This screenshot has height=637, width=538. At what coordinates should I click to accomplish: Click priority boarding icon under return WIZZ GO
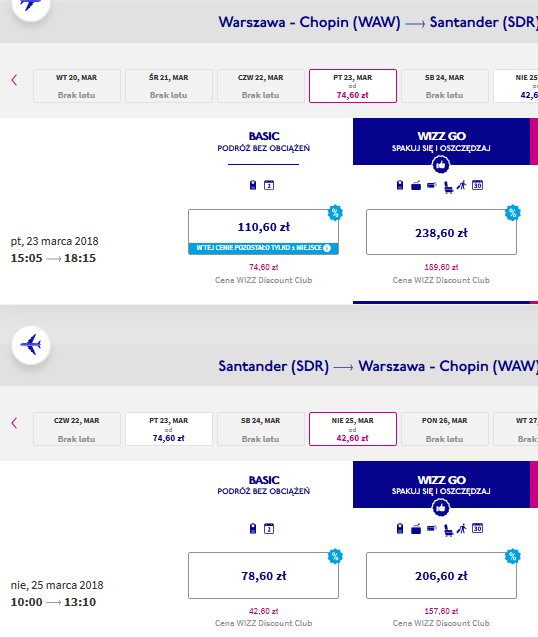461,529
